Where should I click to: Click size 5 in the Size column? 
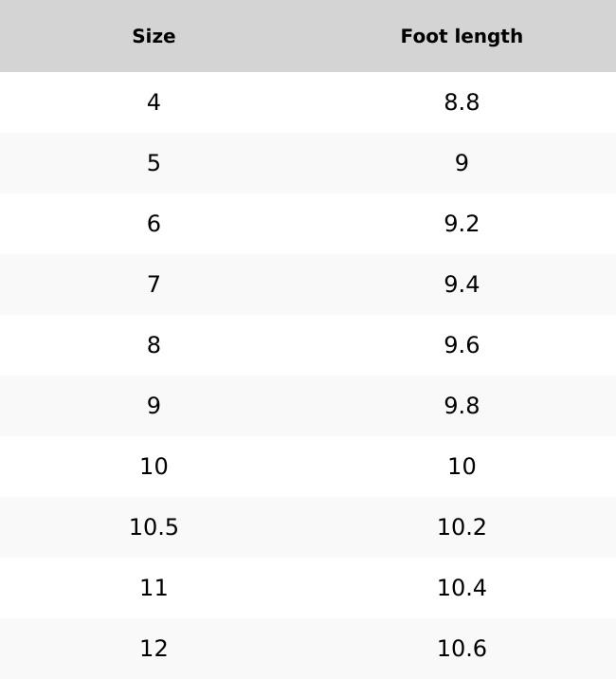[x=154, y=163]
